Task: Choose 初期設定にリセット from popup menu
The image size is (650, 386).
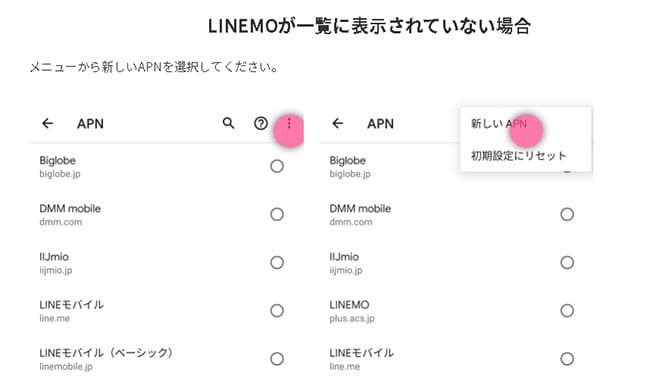Action: point(519,156)
